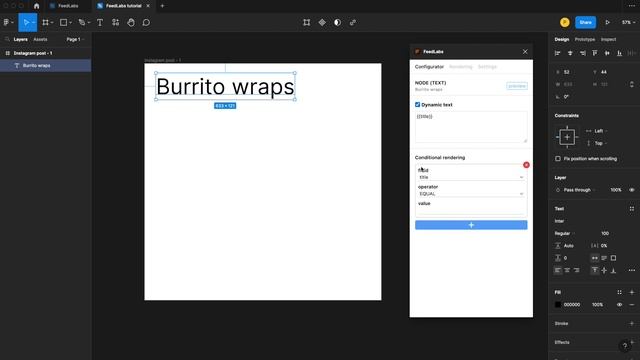
Task: Open the help question mark button
Action: (624, 346)
